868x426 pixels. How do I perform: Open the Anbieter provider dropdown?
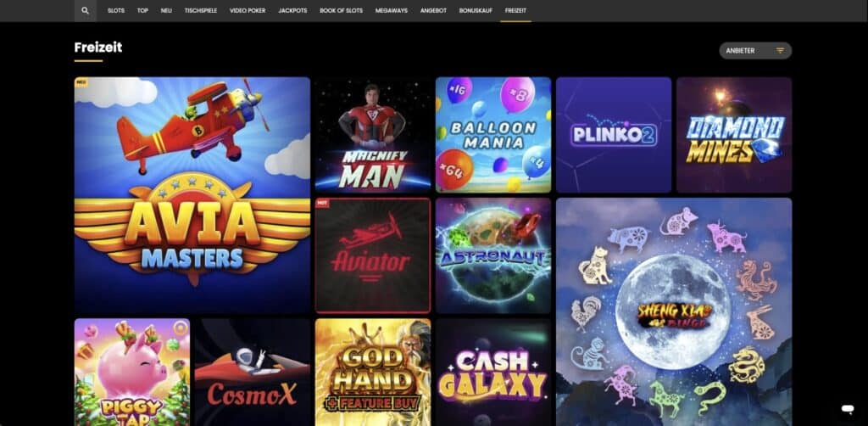click(x=755, y=50)
